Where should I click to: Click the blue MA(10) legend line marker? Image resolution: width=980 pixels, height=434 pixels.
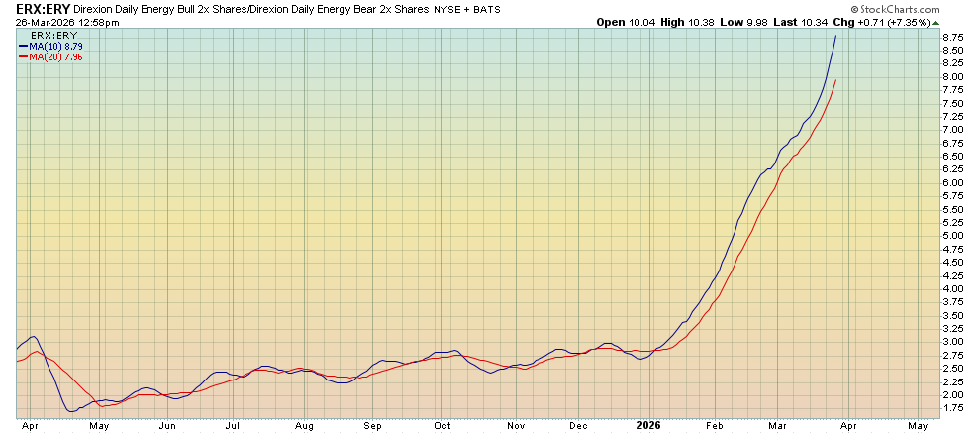(23, 46)
